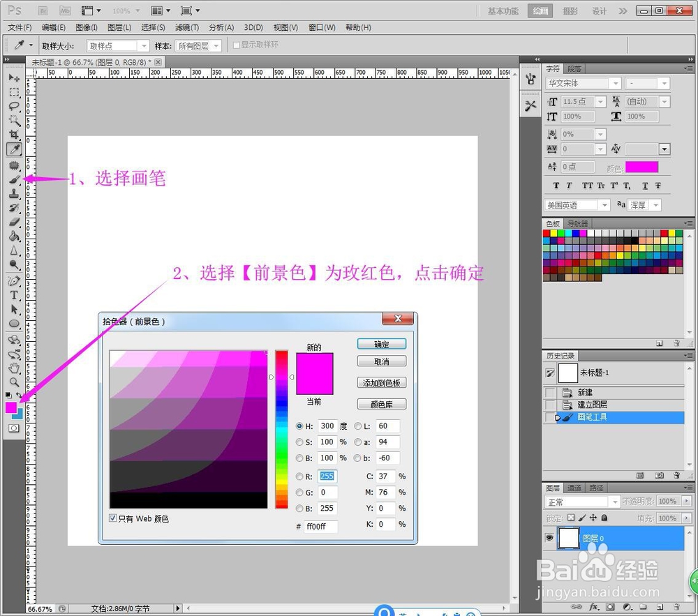Open the font size 11.5 点 dropdown
698x616 pixels.
600,102
